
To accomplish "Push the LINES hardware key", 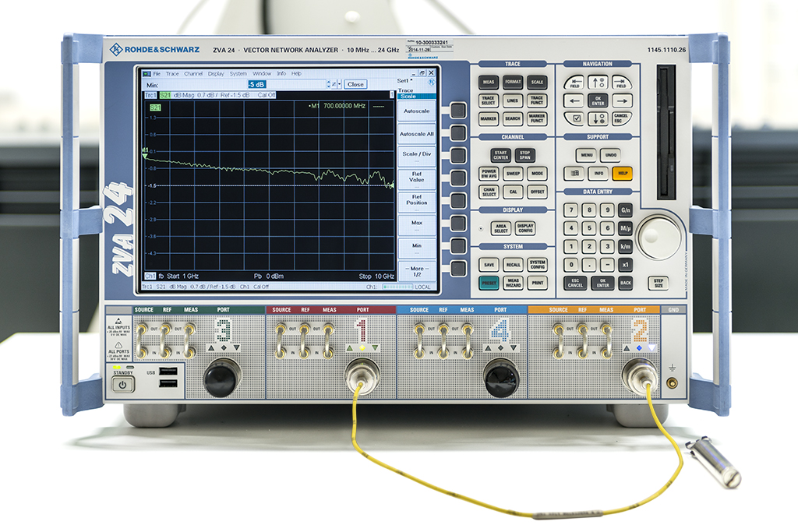I will [x=513, y=100].
